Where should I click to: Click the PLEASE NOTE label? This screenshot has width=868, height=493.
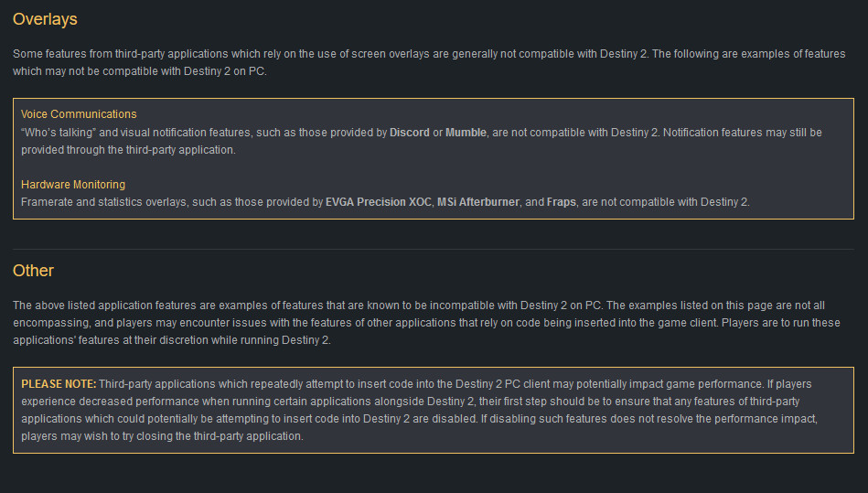click(x=59, y=384)
